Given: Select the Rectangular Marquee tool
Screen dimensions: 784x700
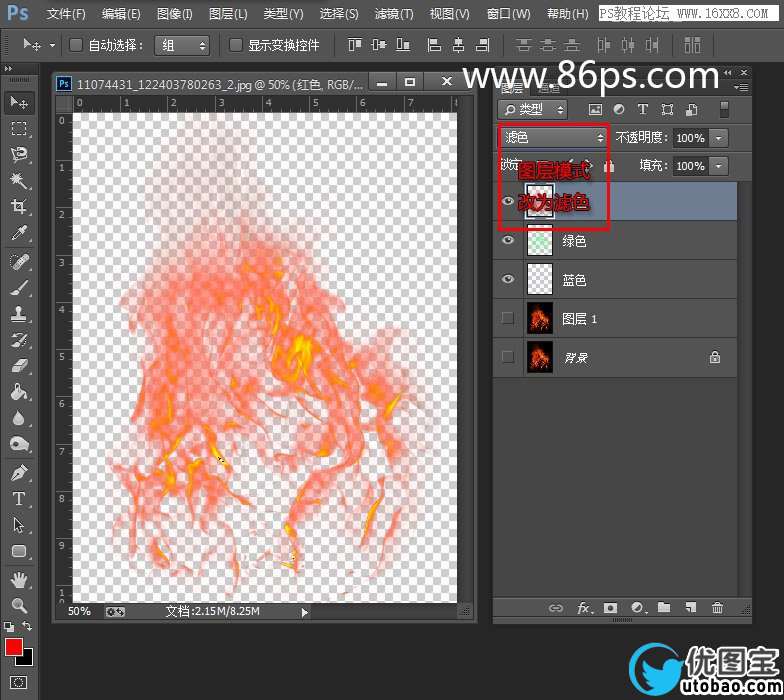Looking at the screenshot, I should [x=19, y=128].
